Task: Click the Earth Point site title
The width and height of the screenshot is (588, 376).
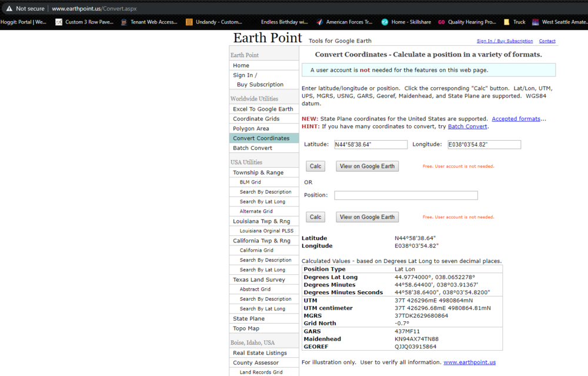Action: tap(268, 38)
